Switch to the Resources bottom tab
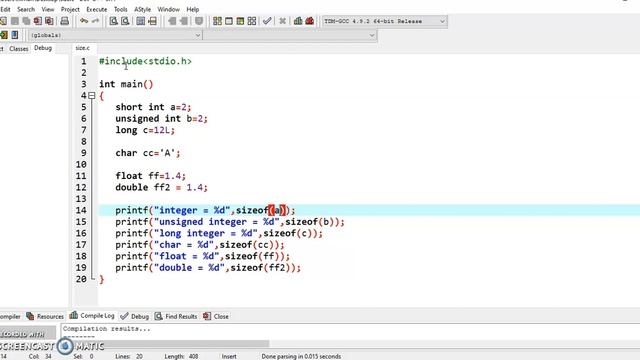Image resolution: width=640 pixels, height=360 pixels. tap(45, 316)
